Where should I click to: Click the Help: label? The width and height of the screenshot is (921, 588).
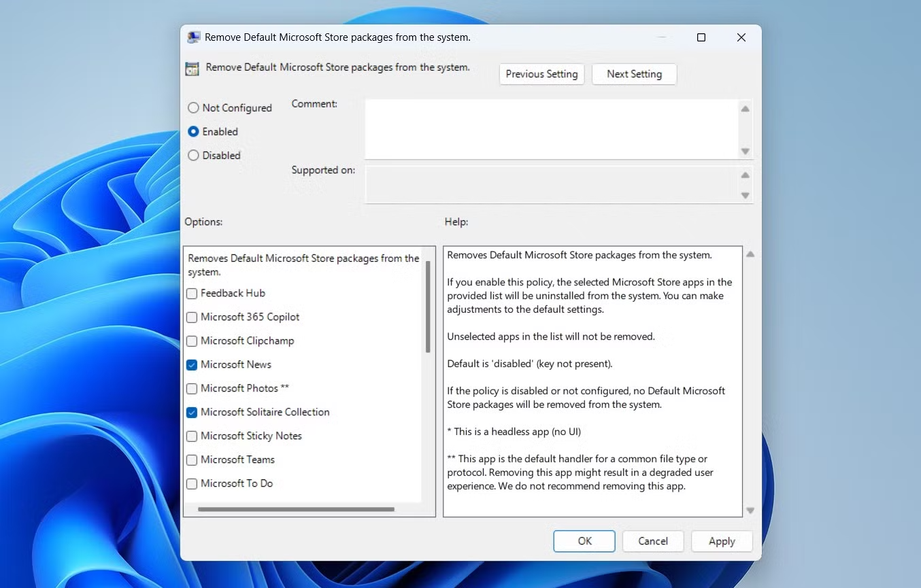point(456,222)
